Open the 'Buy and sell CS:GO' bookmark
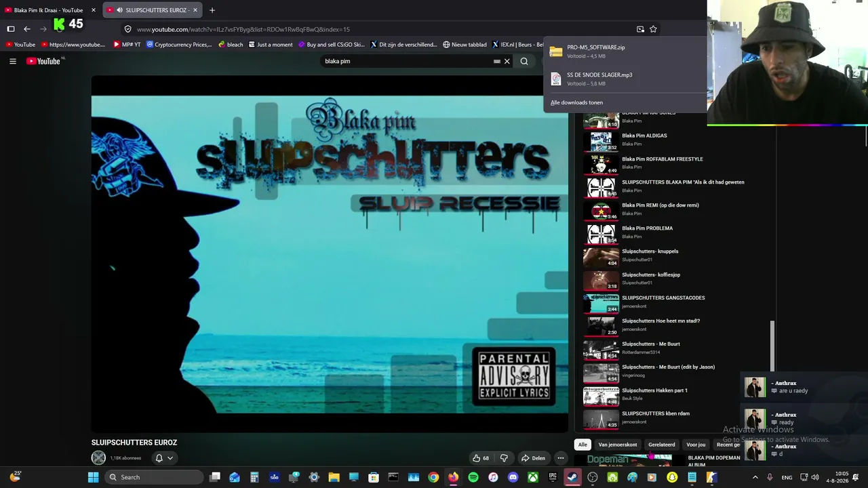The height and width of the screenshot is (488, 868). pos(332,45)
